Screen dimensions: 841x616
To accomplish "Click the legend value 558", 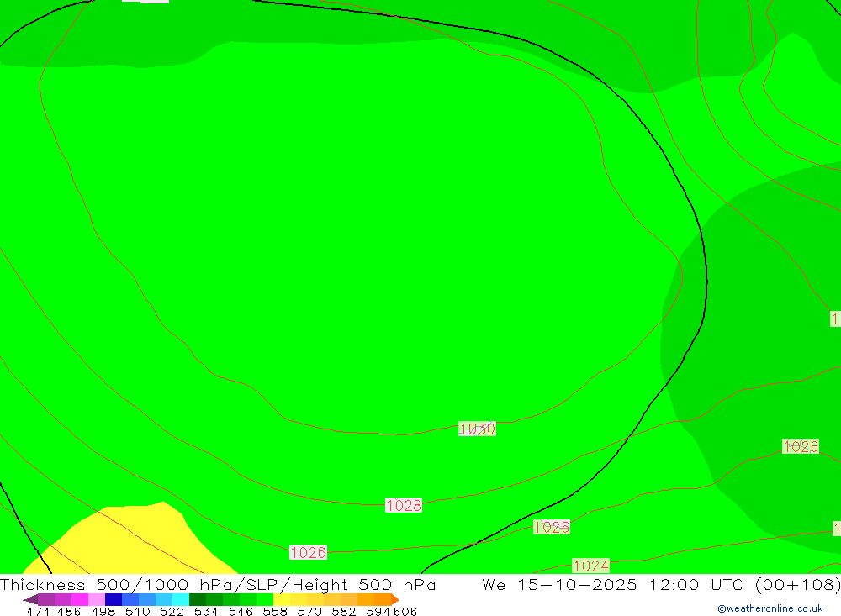I will (275, 612).
